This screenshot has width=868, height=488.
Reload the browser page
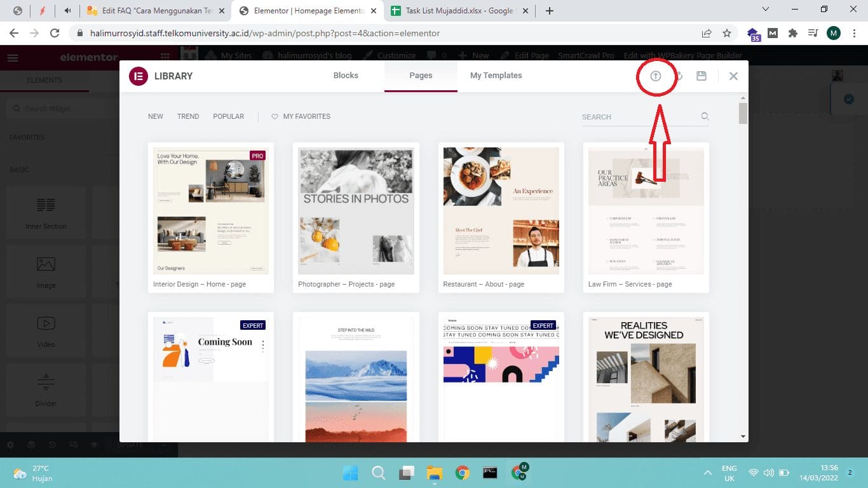(55, 33)
